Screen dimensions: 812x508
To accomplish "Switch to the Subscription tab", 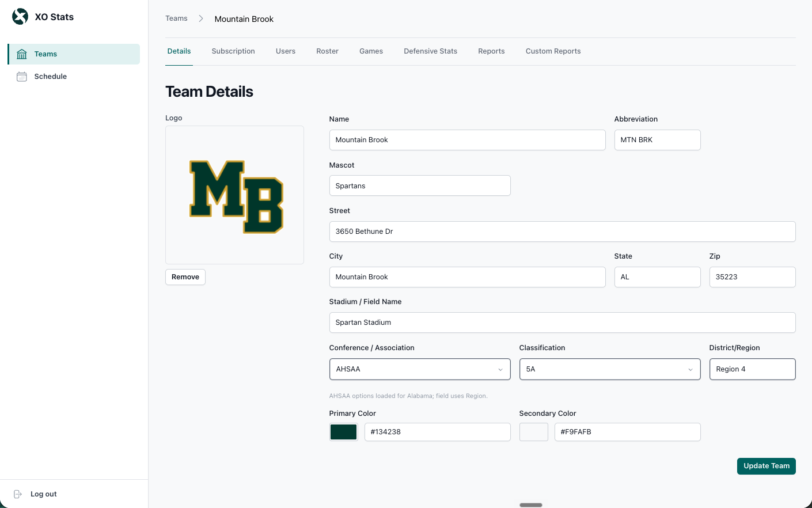I will (x=233, y=51).
